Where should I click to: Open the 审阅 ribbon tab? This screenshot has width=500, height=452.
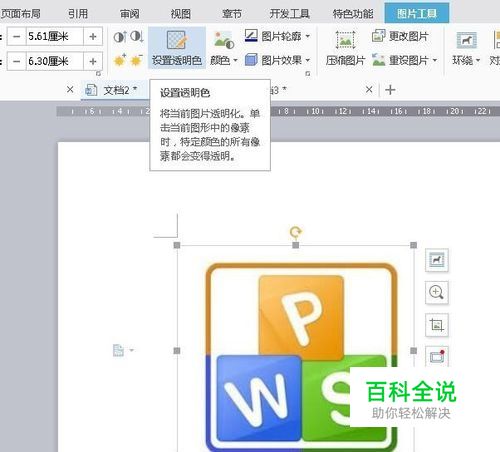tap(129, 14)
